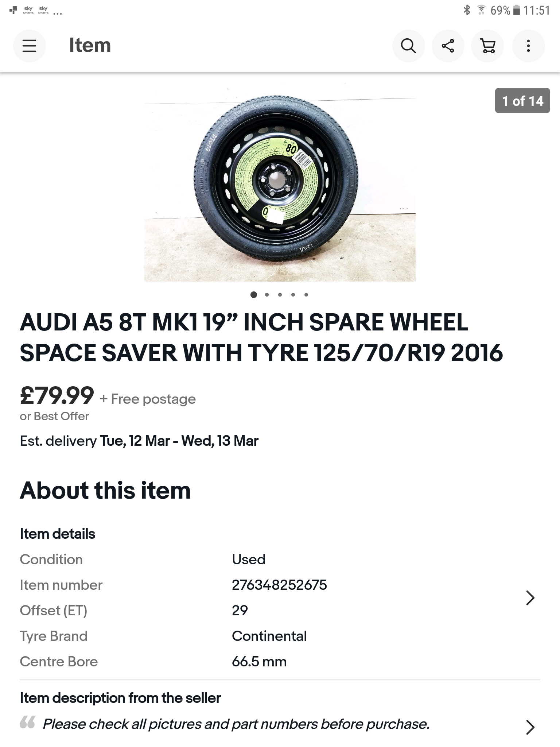
Task: Tap the battery status icon
Action: pos(516,10)
